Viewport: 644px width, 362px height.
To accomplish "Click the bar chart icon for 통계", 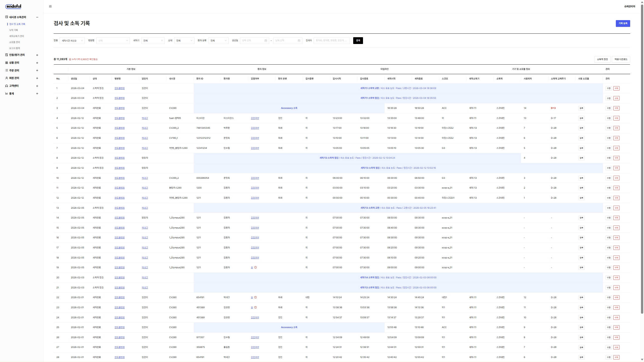I will click(7, 94).
